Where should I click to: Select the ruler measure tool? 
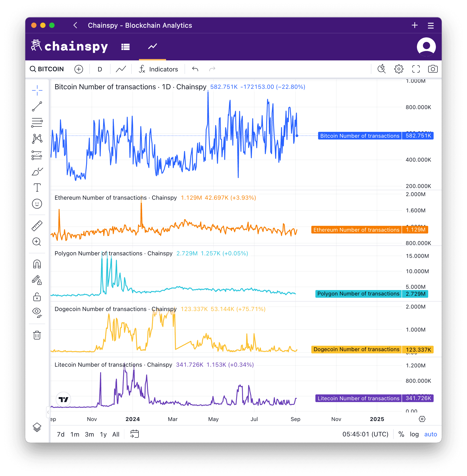[37, 226]
